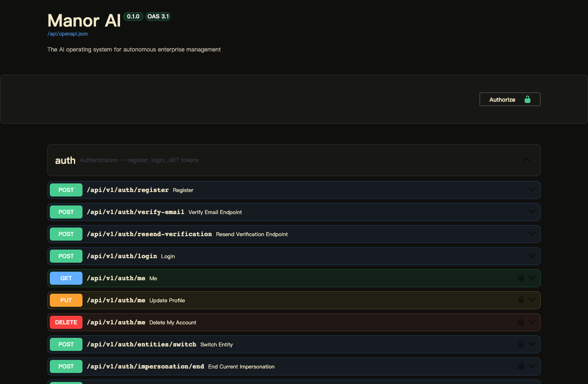Click the /api/v1/auth/login path text
Viewport: 588px width, 384px height.
122,256
